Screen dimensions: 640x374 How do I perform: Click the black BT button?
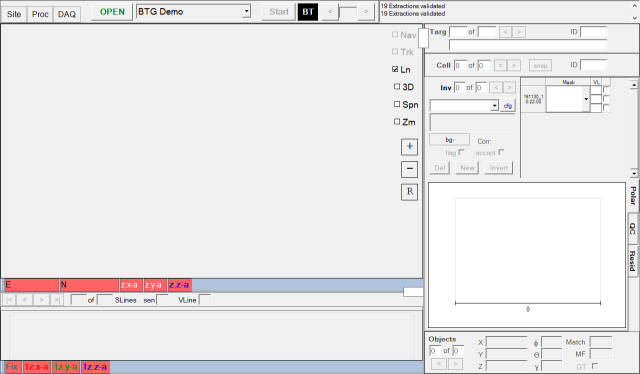coord(308,12)
